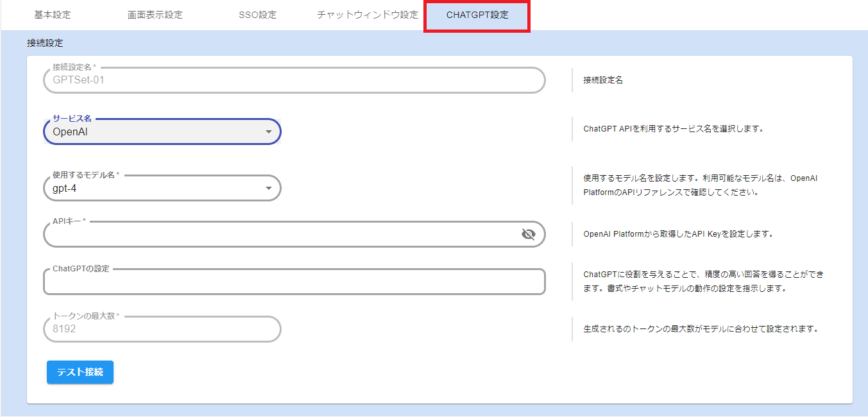Click help text about maximum generated tokens
This screenshot has width=868, height=417.
tap(701, 329)
